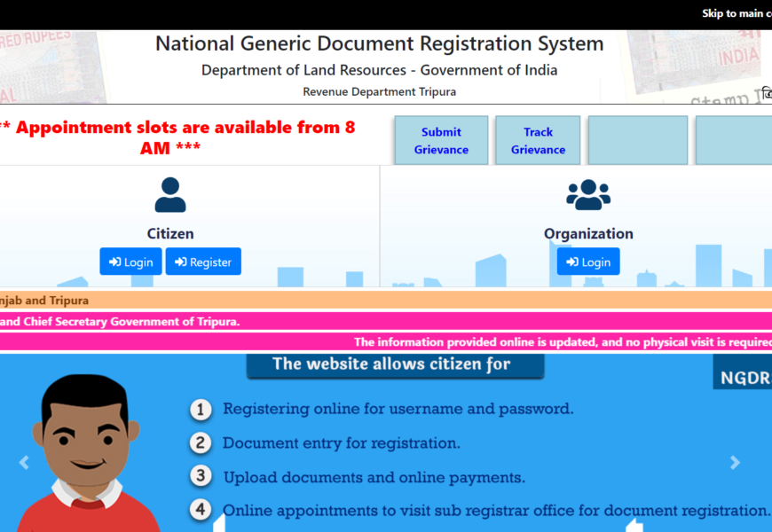772x532 pixels.
Task: Click the Organization group-of-people icon
Action: point(588,195)
